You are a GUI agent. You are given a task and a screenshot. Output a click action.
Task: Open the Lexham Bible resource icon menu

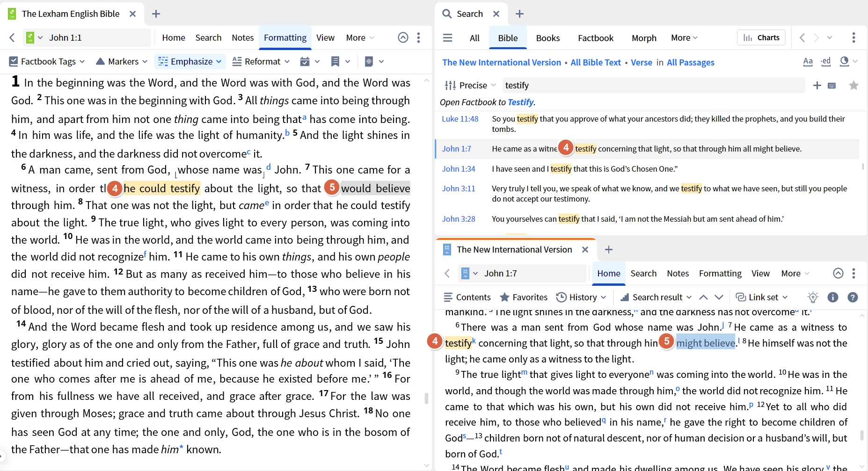click(34, 37)
